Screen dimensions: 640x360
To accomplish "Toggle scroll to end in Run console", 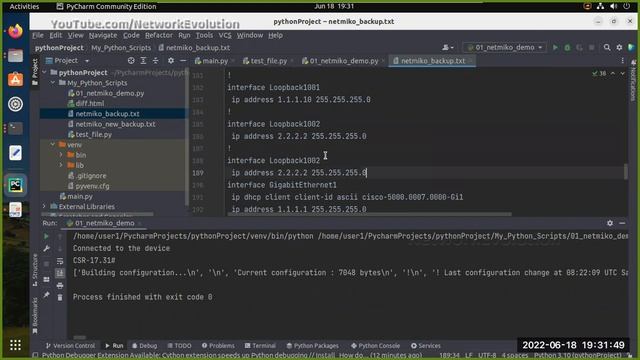I will tap(60, 273).
